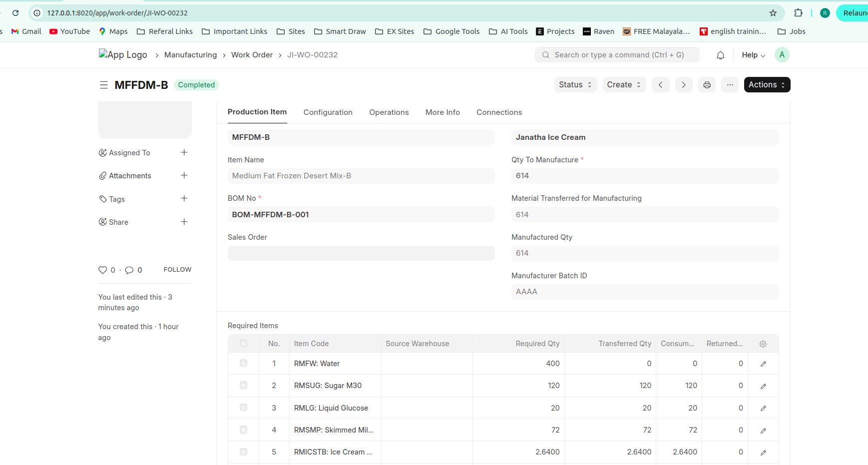Toggle the sidebar hamburger icon
868x465 pixels.
point(104,85)
